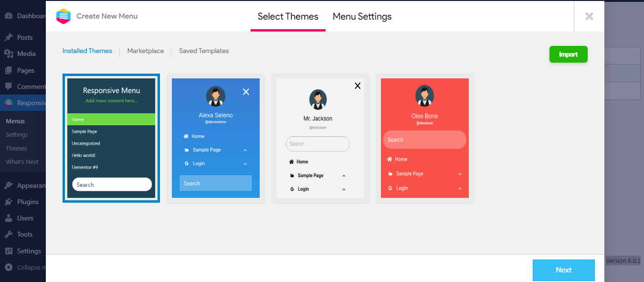Click the Posts pin icon in sidebar
644x282 pixels.
(x=9, y=37)
